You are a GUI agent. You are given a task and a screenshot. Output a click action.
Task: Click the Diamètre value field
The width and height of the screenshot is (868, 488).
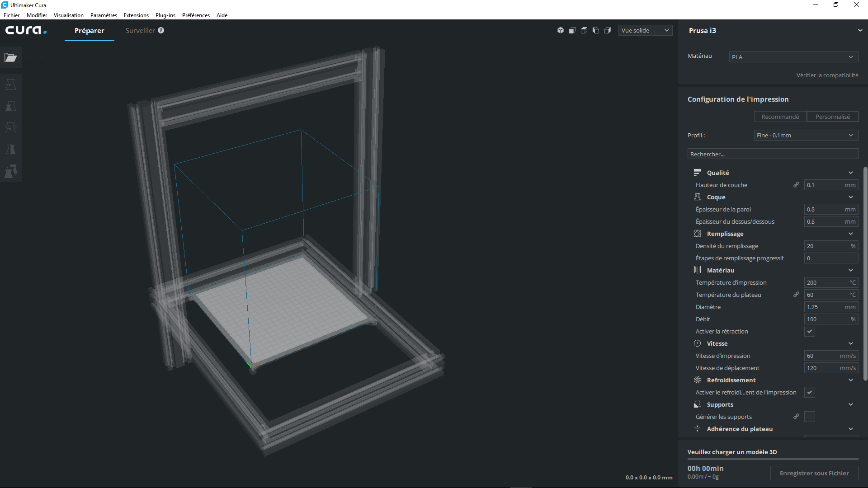(x=831, y=307)
